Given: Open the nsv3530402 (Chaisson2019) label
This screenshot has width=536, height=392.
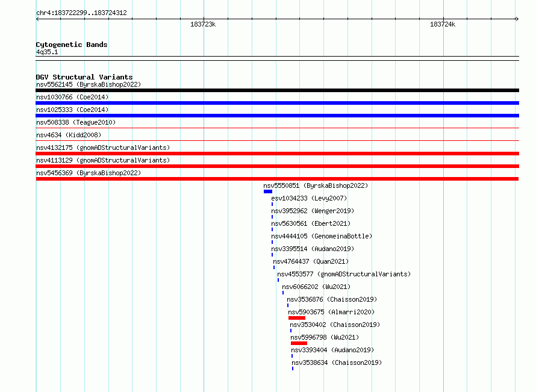Looking at the screenshot, I should pos(335,325).
